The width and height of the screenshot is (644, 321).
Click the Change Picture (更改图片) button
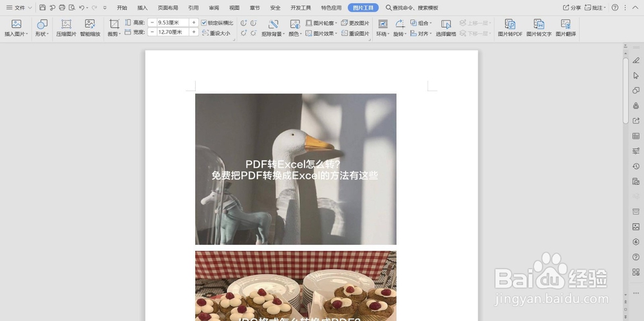click(x=355, y=23)
